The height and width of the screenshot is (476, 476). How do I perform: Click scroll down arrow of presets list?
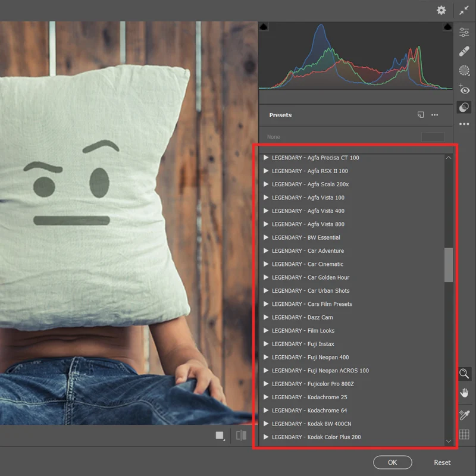[x=449, y=441]
